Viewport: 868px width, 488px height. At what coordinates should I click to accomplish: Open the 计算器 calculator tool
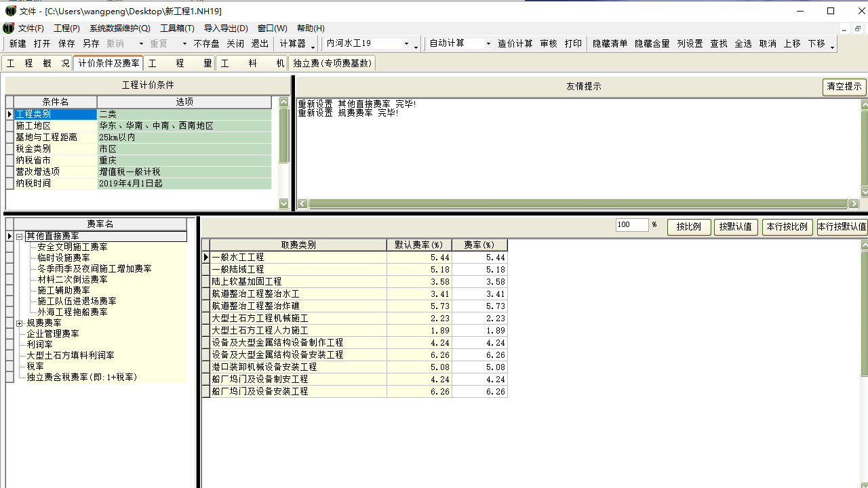pyautogui.click(x=294, y=44)
